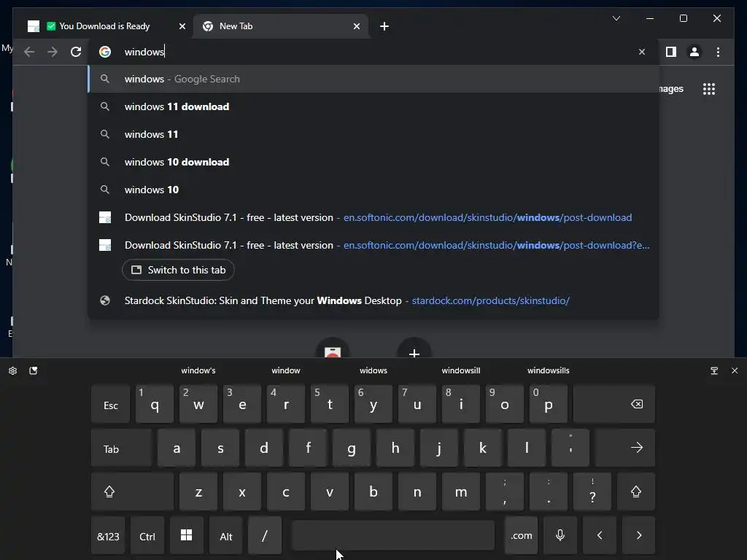Pick the 'widows' text suggestion
This screenshot has width=747, height=560.
coord(373,370)
